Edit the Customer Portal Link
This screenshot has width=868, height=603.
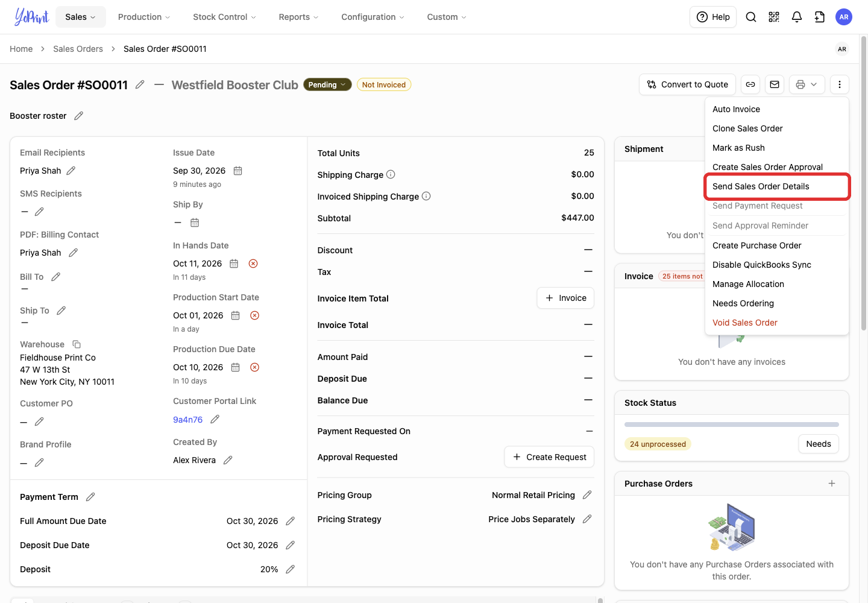[x=215, y=419]
